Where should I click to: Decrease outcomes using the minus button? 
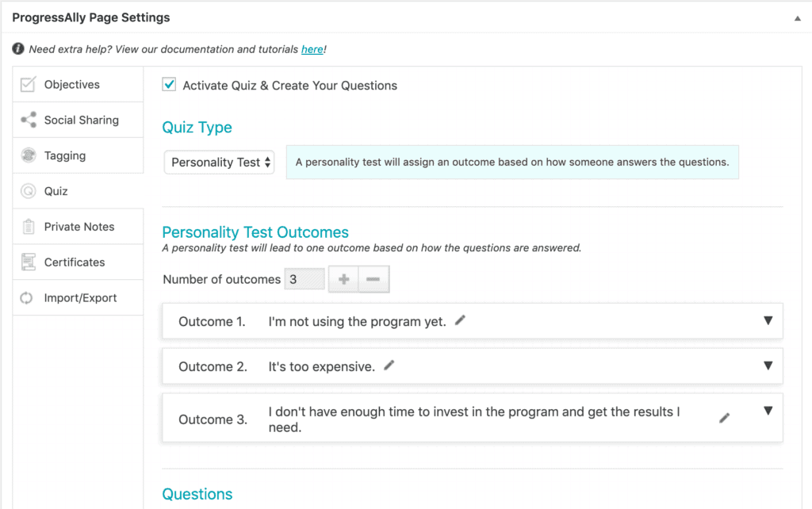[371, 279]
